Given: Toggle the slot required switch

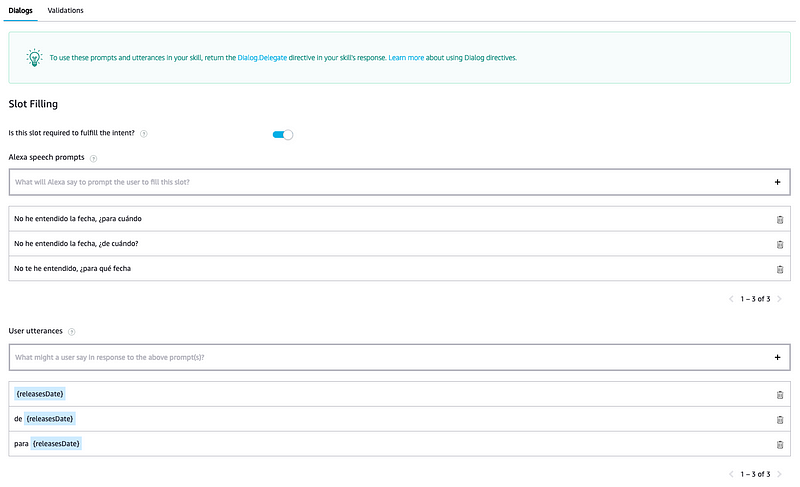Looking at the screenshot, I should pyautogui.click(x=283, y=134).
